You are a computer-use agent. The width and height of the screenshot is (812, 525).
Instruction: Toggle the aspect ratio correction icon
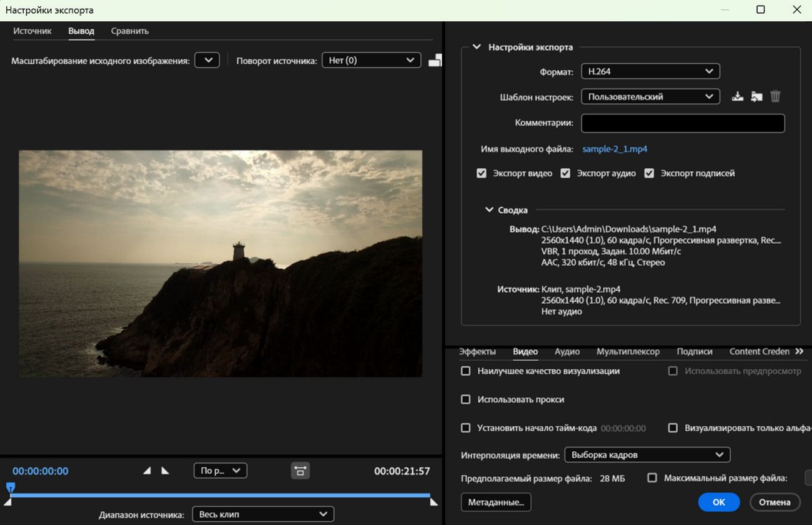300,471
